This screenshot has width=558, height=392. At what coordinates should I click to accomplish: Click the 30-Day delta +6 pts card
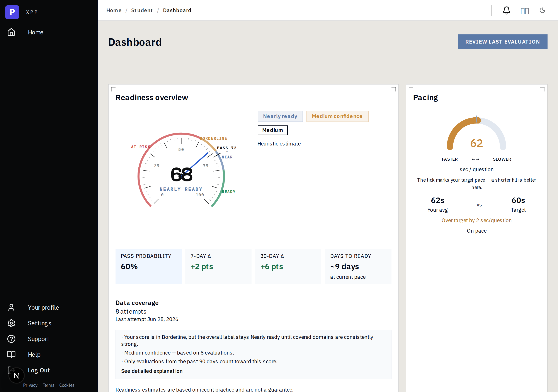(288, 266)
